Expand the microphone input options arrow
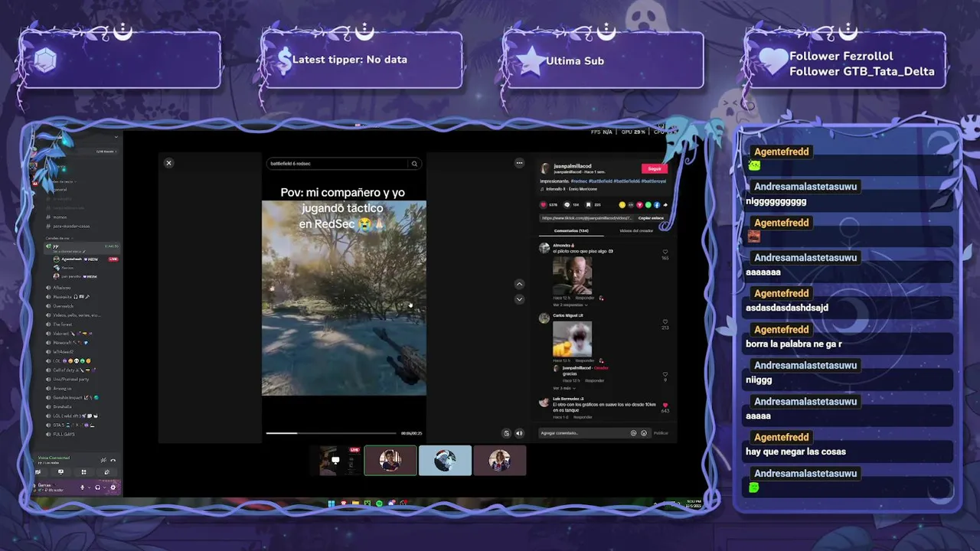The width and height of the screenshot is (980, 551). (x=90, y=487)
